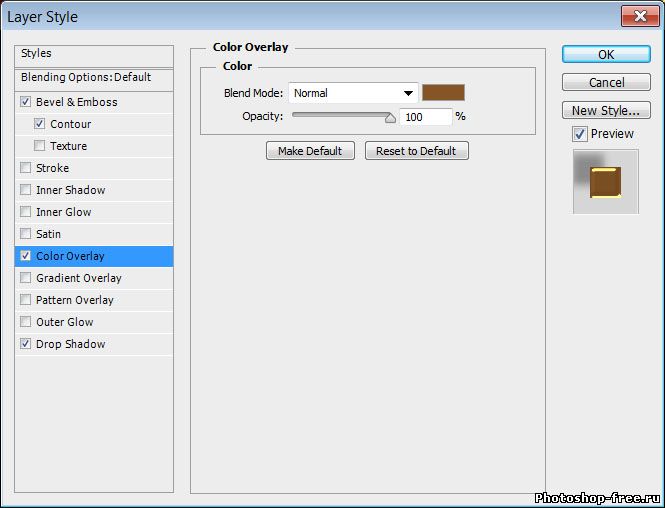Toggle the Contour checkbox

coord(39,124)
